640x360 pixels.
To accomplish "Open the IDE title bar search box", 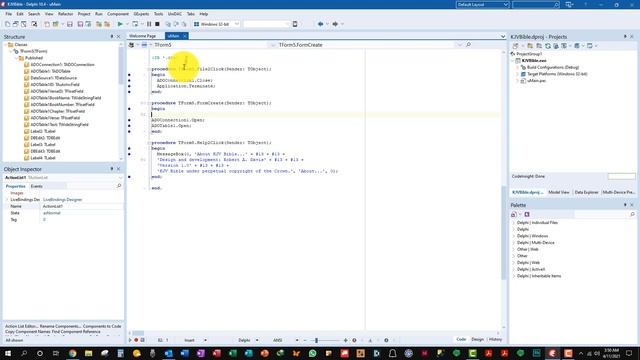I will [x=536, y=4].
